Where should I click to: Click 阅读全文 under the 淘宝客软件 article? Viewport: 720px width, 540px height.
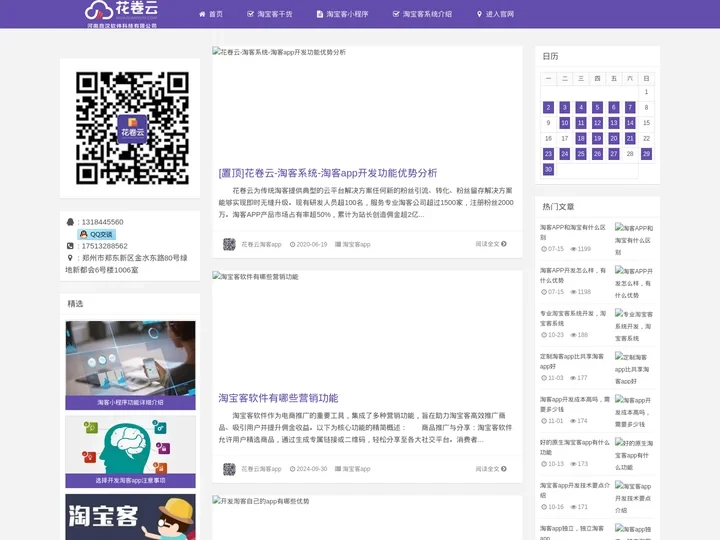pyautogui.click(x=491, y=469)
